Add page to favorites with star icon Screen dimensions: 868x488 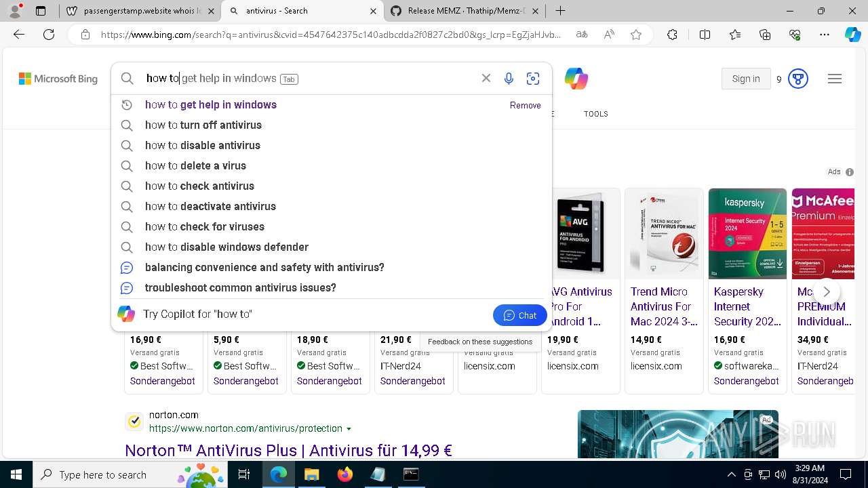point(636,35)
